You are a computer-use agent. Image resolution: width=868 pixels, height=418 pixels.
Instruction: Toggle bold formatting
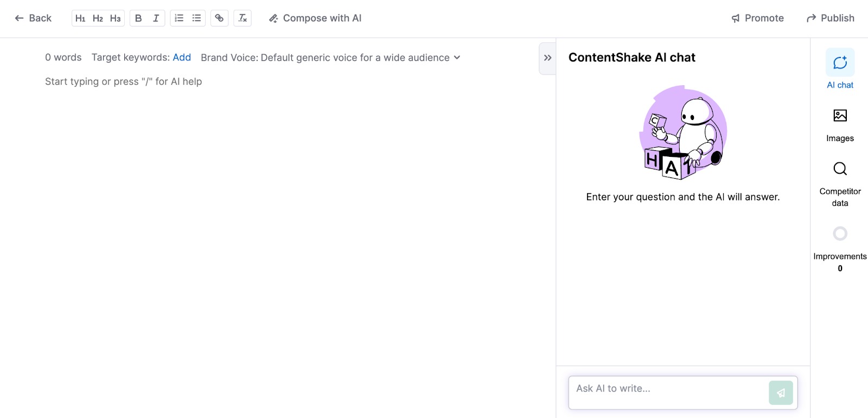(138, 18)
